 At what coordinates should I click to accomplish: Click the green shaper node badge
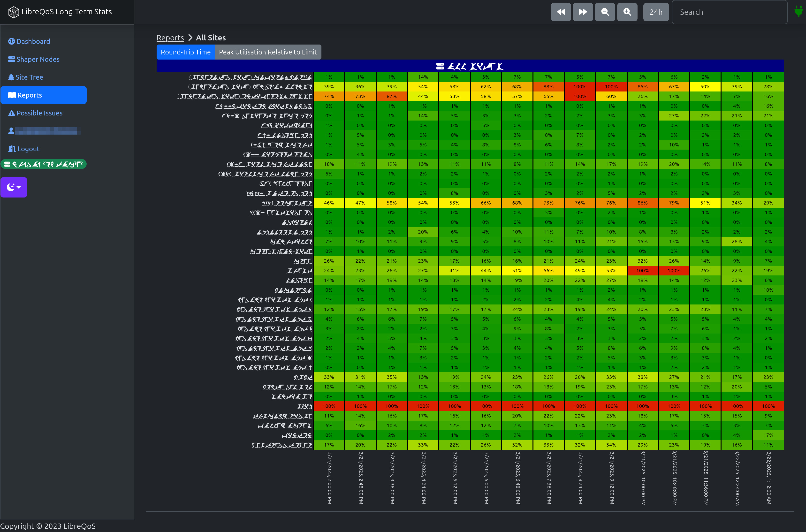click(x=43, y=164)
